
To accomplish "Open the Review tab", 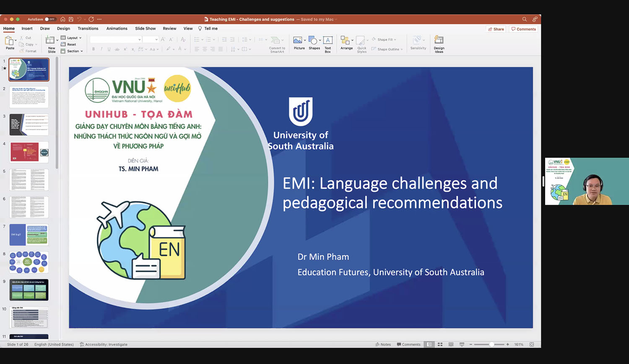I will click(169, 29).
